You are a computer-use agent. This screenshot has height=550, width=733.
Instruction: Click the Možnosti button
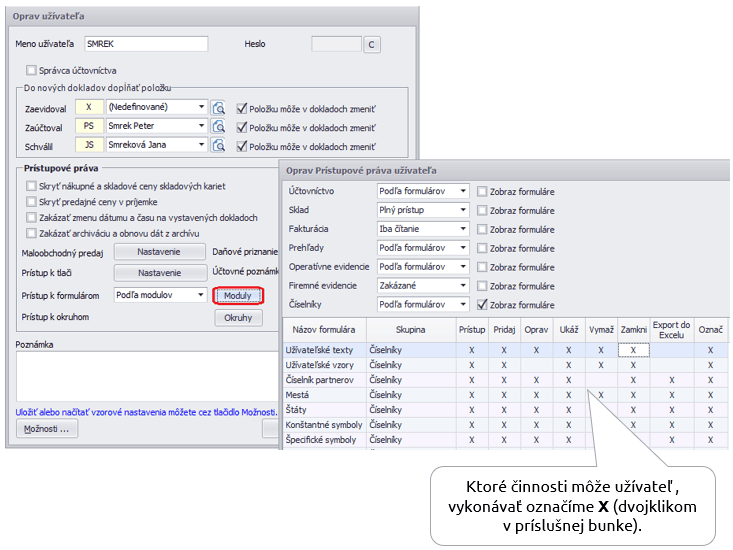(x=47, y=429)
